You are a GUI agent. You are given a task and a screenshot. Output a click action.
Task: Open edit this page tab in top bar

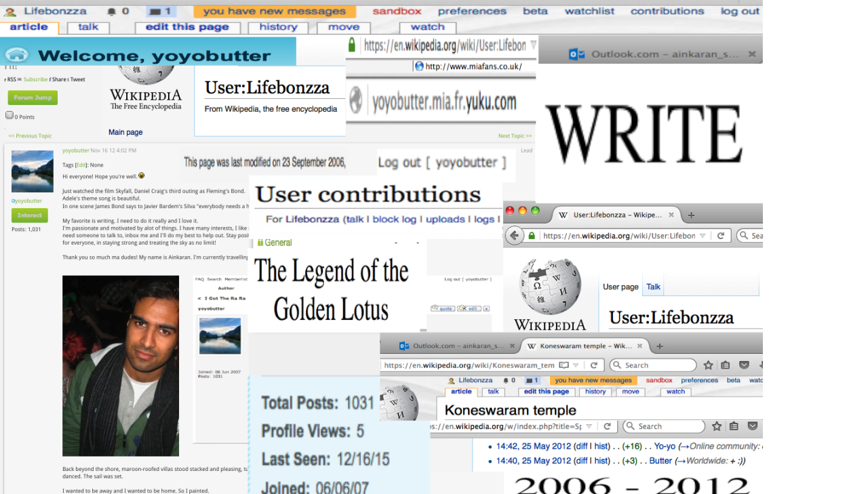pos(187,28)
